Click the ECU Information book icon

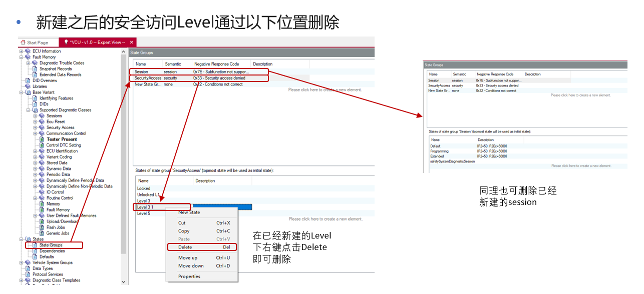pos(28,51)
